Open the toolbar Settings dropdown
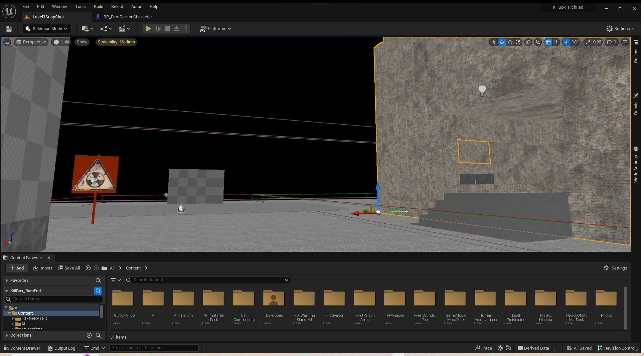This screenshot has width=644, height=356. tap(620, 29)
